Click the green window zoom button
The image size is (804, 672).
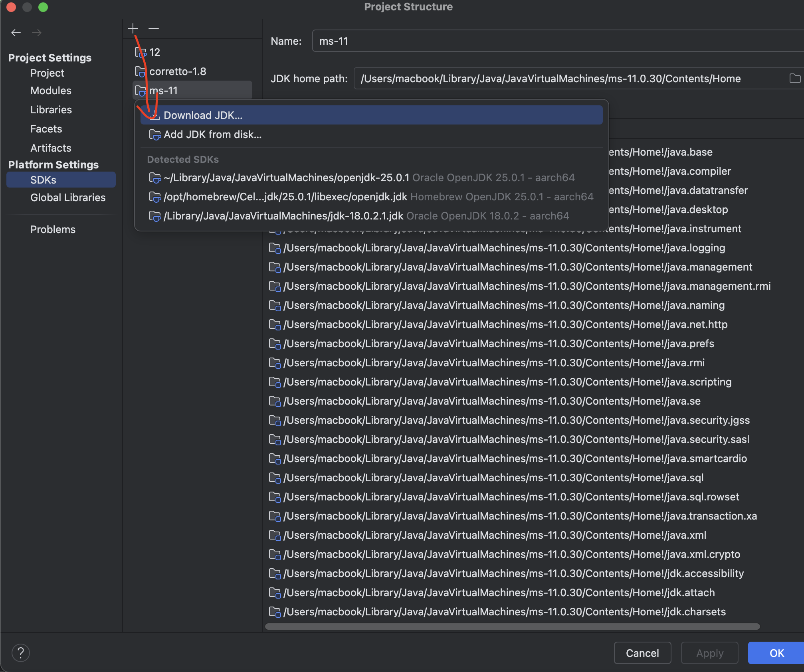pos(43,7)
